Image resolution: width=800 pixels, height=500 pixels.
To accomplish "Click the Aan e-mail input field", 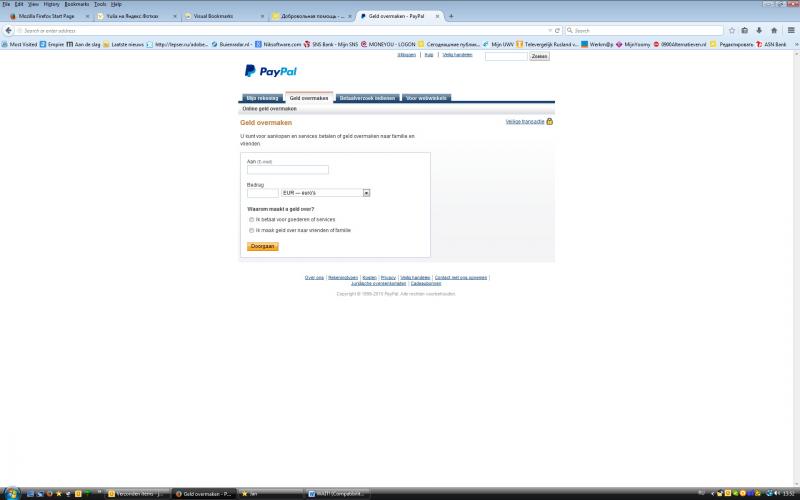I will 288,170.
